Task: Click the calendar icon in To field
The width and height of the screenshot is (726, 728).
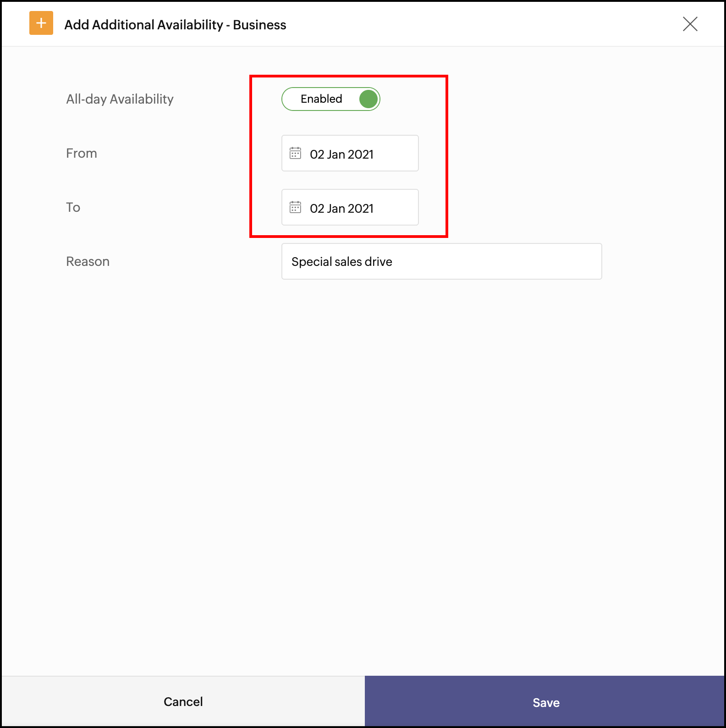Action: 295,207
